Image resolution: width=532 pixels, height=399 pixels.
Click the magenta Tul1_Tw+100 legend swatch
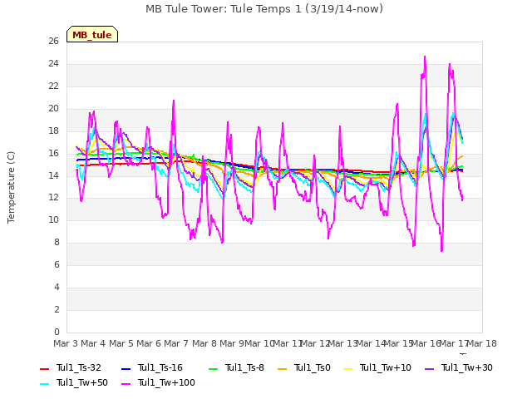[126, 384]
